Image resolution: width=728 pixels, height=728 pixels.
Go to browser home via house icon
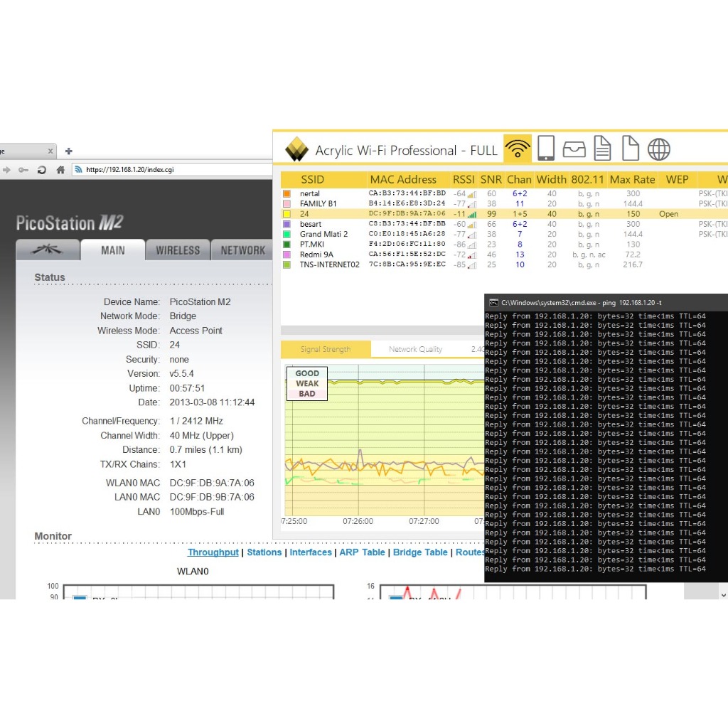coord(60,170)
